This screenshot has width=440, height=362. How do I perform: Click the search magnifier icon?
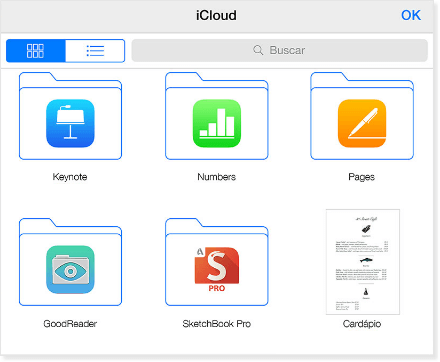pos(258,50)
